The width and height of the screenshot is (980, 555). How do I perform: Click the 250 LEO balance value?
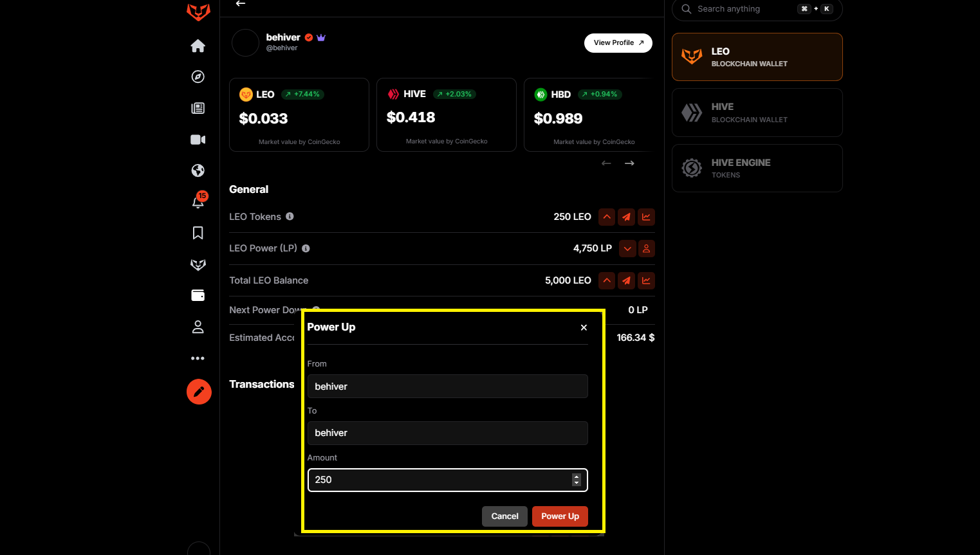[573, 217]
